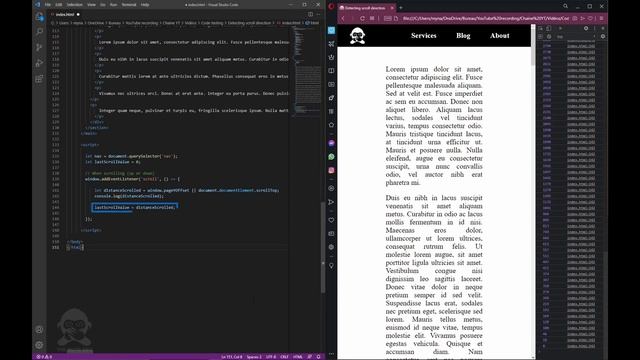640x360 pixels.
Task: Click the site logo in the page header
Action: (357, 36)
